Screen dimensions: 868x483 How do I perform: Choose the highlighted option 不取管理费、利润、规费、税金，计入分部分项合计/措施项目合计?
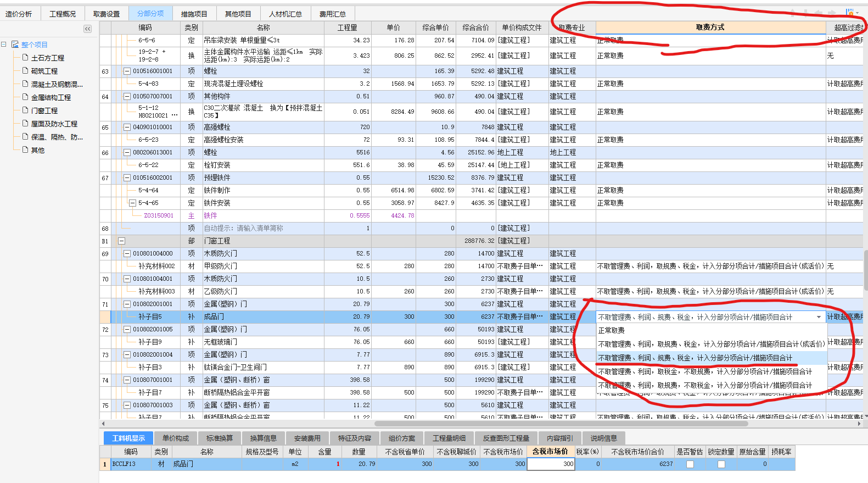(712, 358)
